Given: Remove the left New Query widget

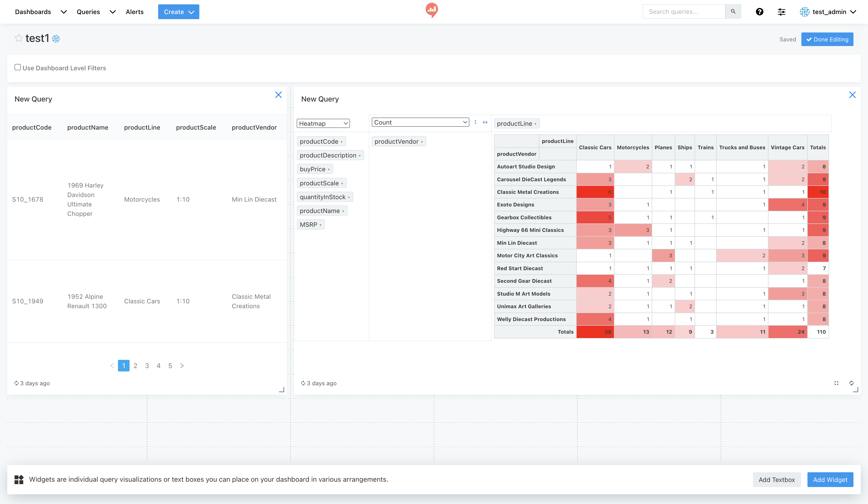Looking at the screenshot, I should pyautogui.click(x=278, y=95).
